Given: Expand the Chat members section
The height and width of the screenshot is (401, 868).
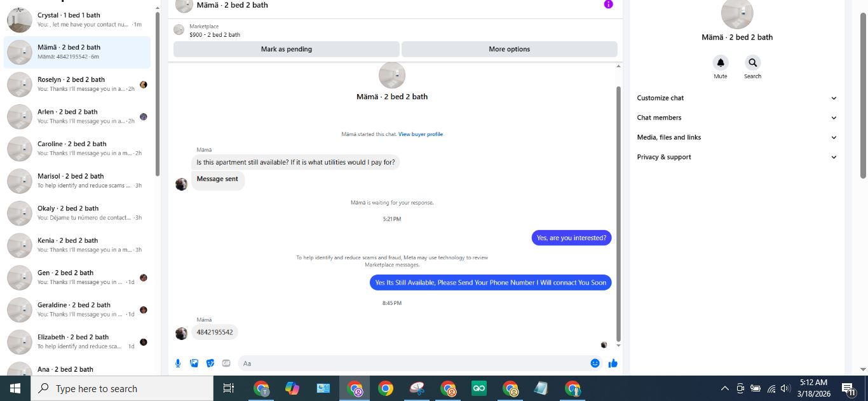Looking at the screenshot, I should (737, 118).
